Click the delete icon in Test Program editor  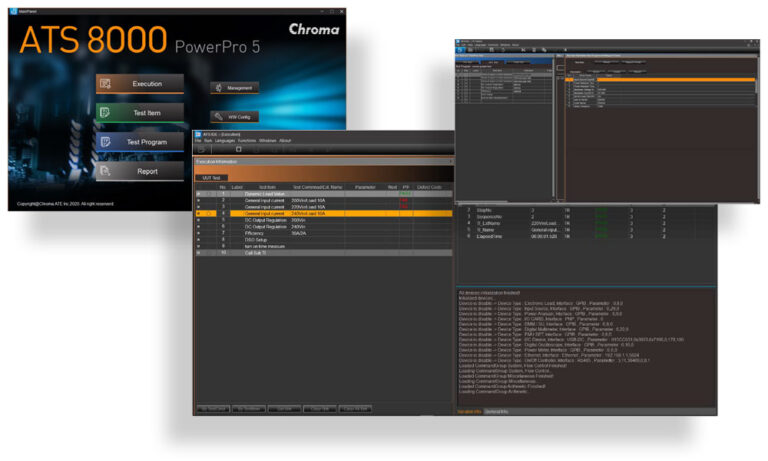[533, 49]
